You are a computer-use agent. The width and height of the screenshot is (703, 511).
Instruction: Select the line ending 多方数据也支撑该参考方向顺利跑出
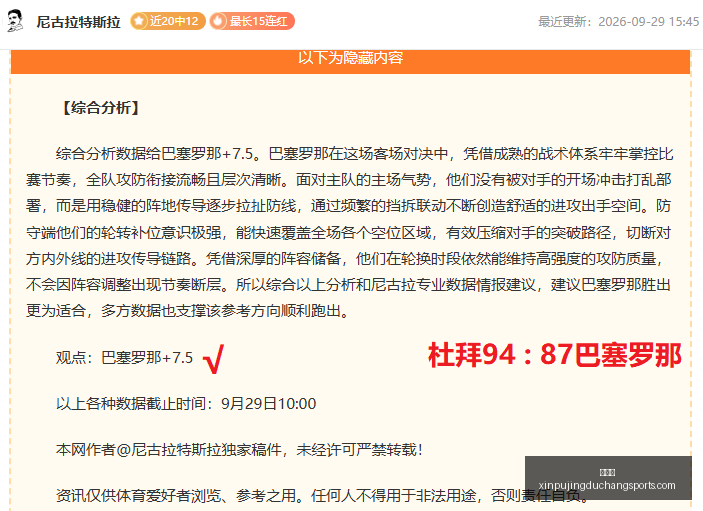tap(188, 311)
